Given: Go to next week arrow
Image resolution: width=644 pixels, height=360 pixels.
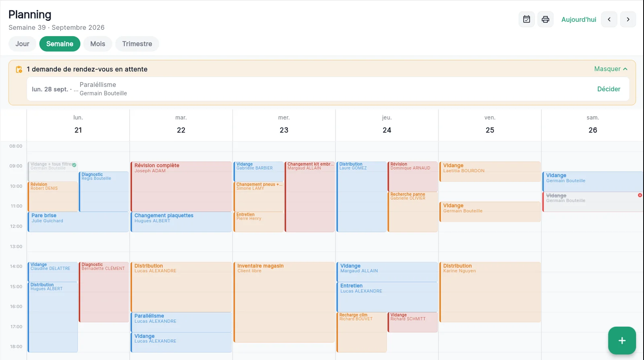Looking at the screenshot, I should click(x=628, y=19).
